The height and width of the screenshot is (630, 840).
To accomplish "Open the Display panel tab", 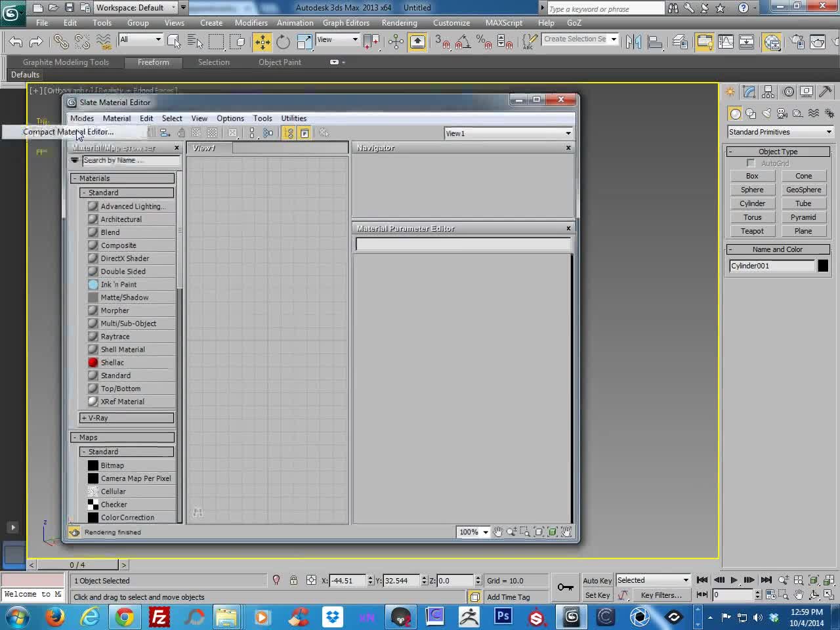I will [807, 92].
